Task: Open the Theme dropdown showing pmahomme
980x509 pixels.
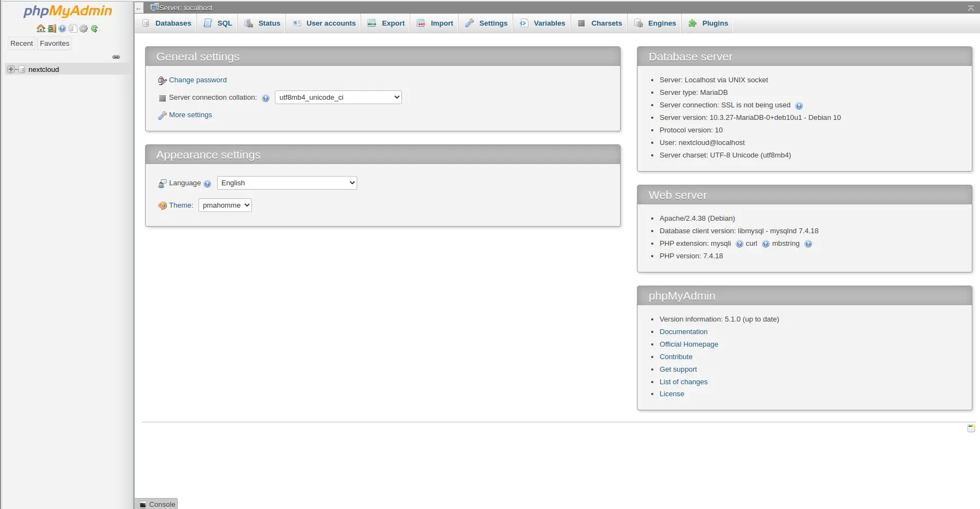Action: 225,205
